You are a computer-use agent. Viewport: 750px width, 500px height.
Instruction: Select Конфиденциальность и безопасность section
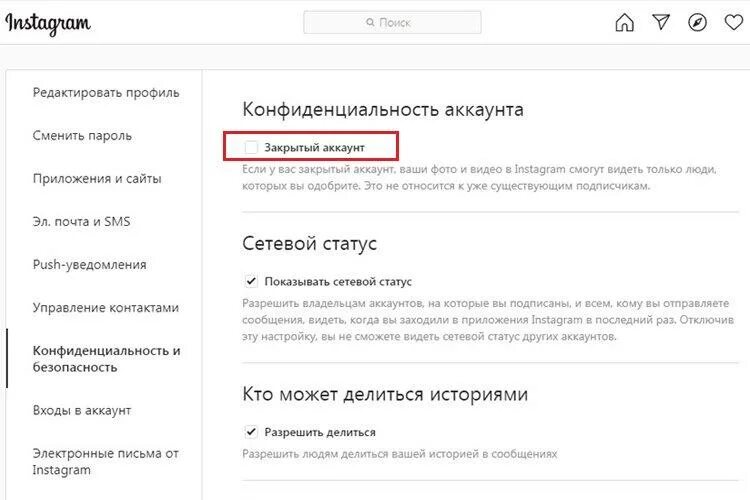pyautogui.click(x=106, y=359)
